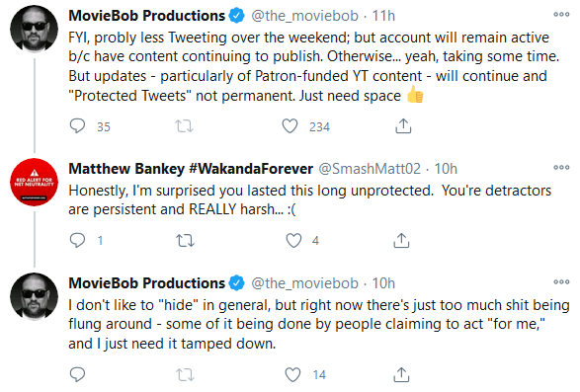This screenshot has width=580, height=392.
Task: Reply to the last MovieBob tweet
Action: click(x=77, y=374)
